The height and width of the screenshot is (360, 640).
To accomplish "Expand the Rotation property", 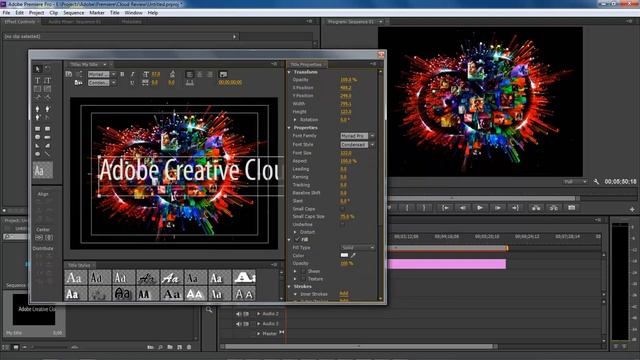I will 295,120.
